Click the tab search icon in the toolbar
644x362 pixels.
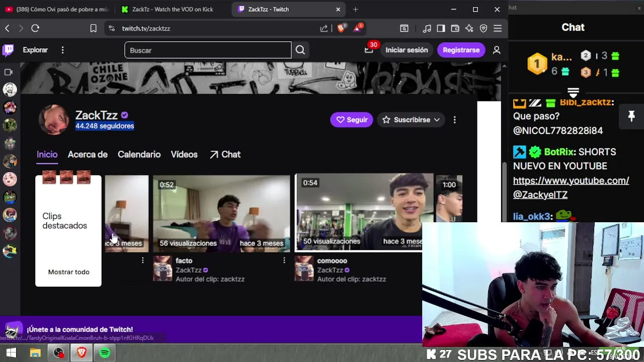click(404, 29)
